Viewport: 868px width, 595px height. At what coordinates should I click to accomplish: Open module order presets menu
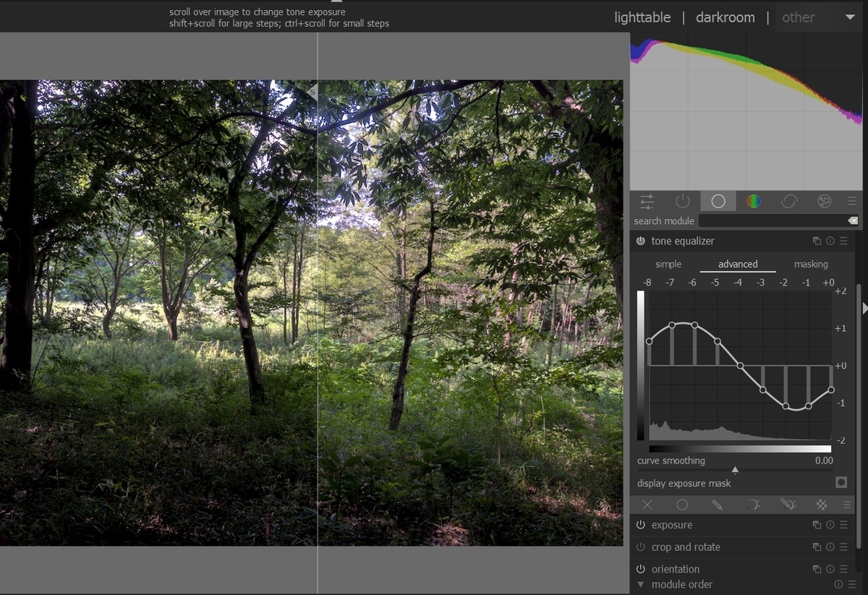(x=851, y=584)
